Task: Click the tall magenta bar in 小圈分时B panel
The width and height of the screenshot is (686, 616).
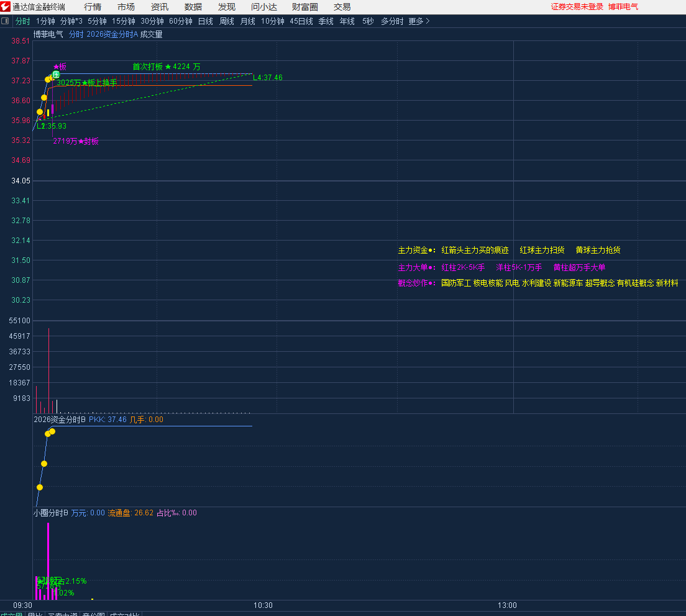Action: click(48, 559)
